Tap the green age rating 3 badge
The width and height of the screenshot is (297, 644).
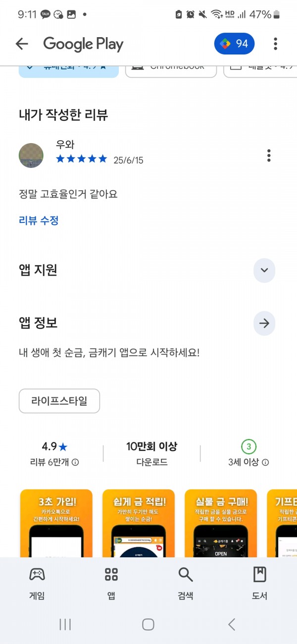tap(248, 446)
